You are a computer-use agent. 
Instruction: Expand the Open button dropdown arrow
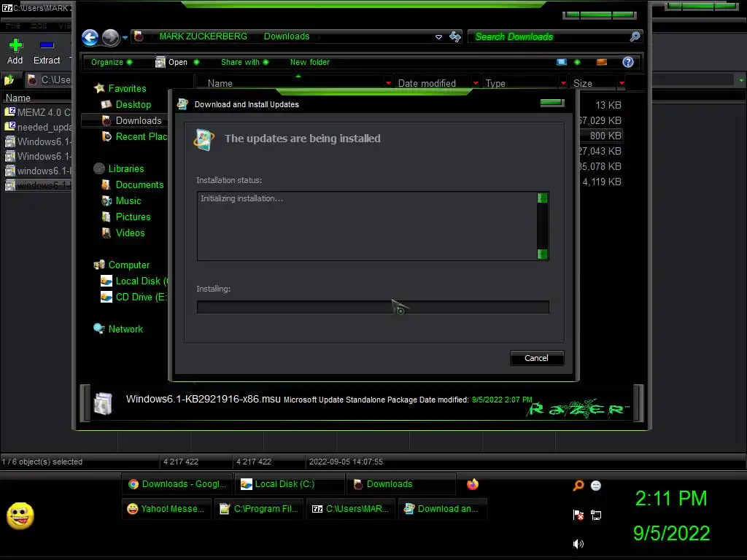(x=196, y=63)
